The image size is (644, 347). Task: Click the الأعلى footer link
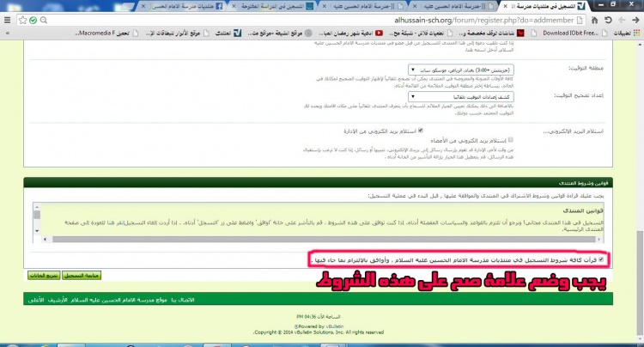[36, 300]
